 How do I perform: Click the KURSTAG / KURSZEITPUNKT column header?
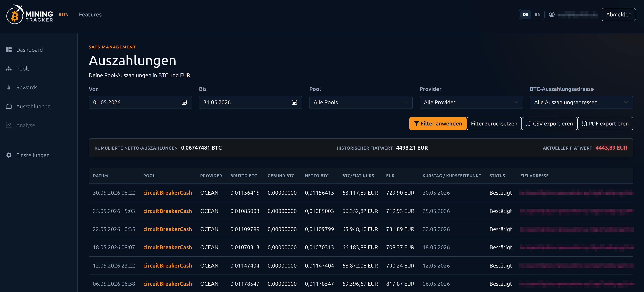coord(452,176)
